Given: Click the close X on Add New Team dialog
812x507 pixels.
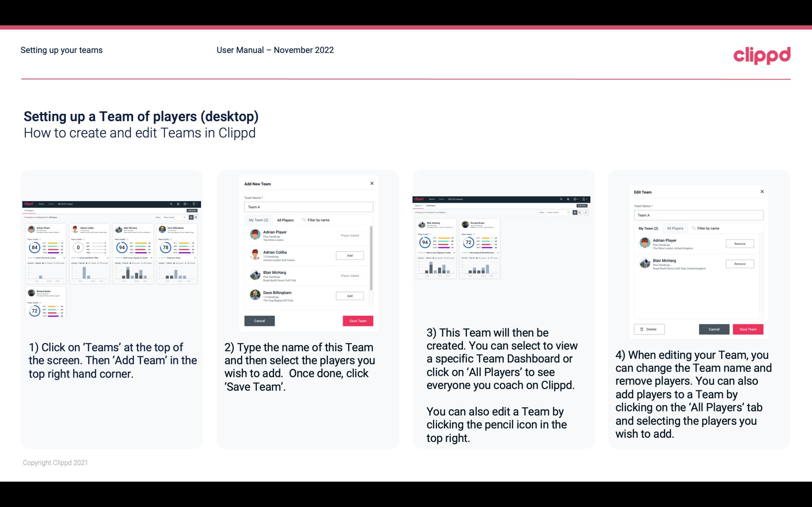Looking at the screenshot, I should pyautogui.click(x=372, y=183).
